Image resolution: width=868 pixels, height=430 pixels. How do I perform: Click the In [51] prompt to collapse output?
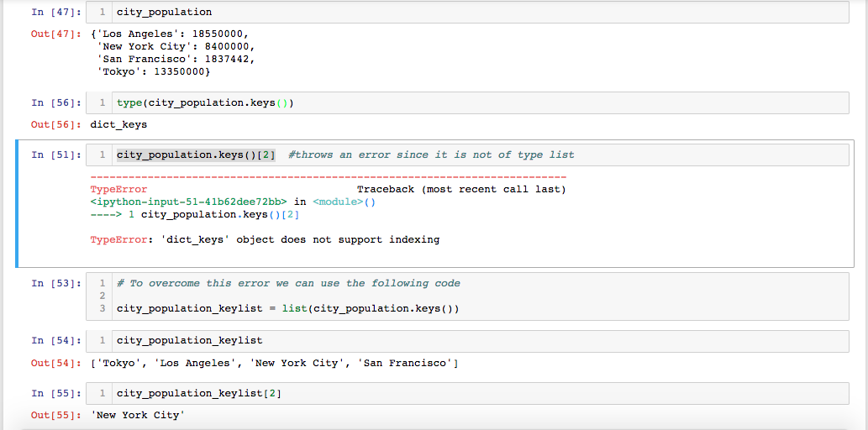point(56,155)
